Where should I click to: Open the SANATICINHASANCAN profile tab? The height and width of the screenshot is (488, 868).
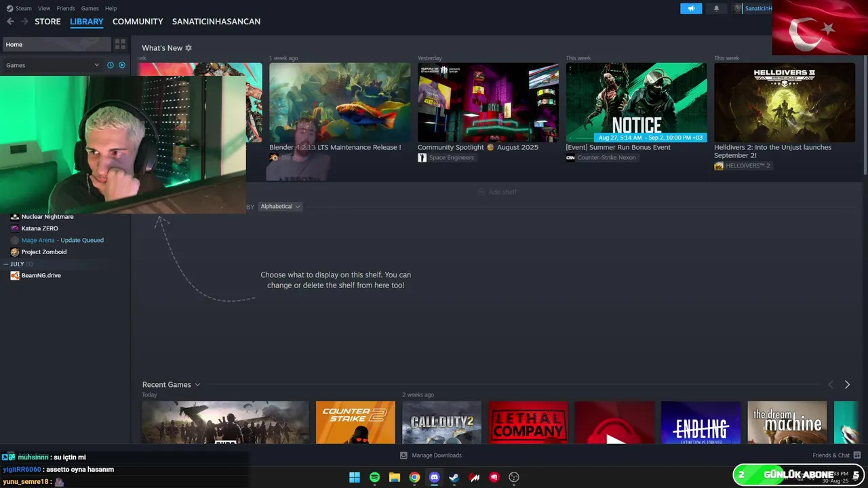click(216, 22)
